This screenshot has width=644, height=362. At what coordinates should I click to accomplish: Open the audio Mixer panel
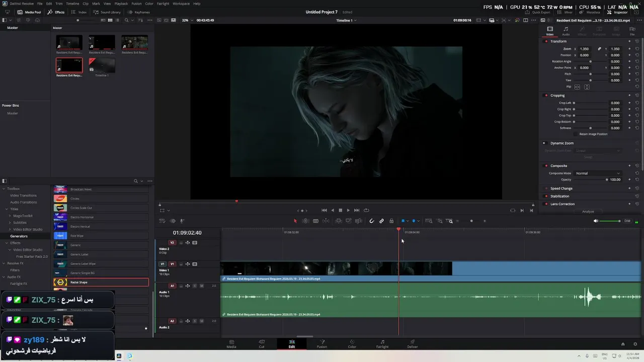click(x=565, y=12)
